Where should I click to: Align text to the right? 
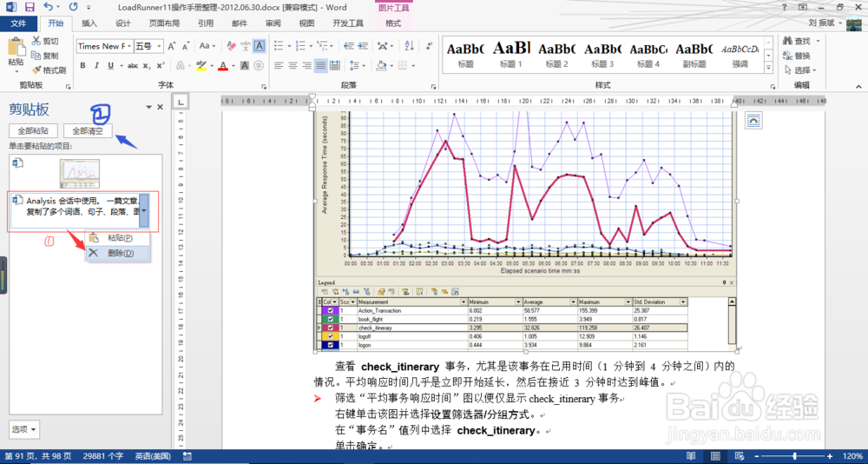(306, 66)
